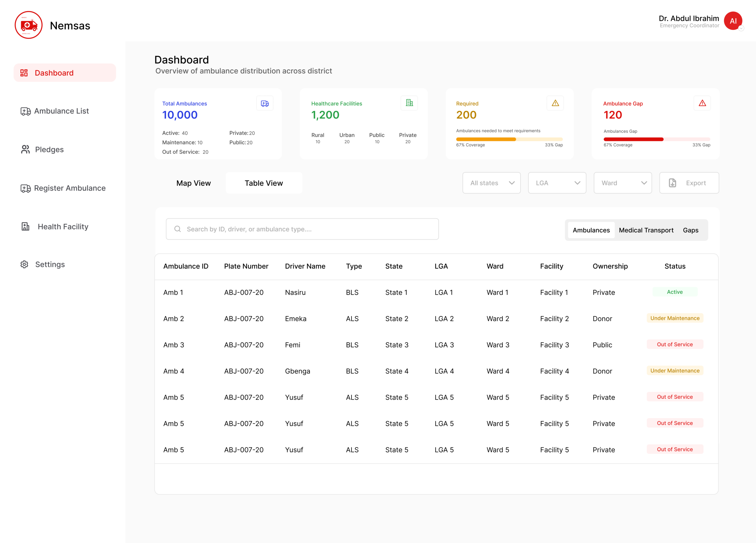Expand the LGA filter dropdown
The width and height of the screenshot is (756, 543).
[557, 183]
